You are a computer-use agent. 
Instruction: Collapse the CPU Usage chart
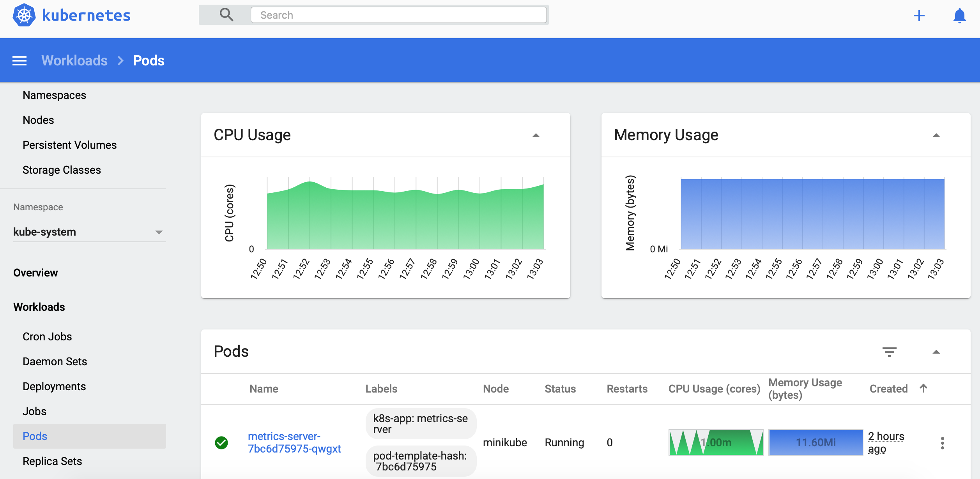coord(536,135)
